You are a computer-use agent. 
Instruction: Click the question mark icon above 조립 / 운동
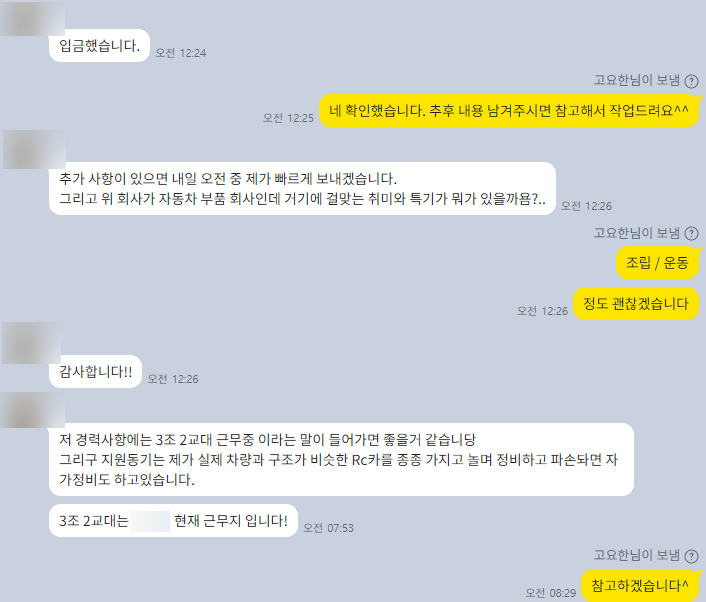[x=691, y=234]
